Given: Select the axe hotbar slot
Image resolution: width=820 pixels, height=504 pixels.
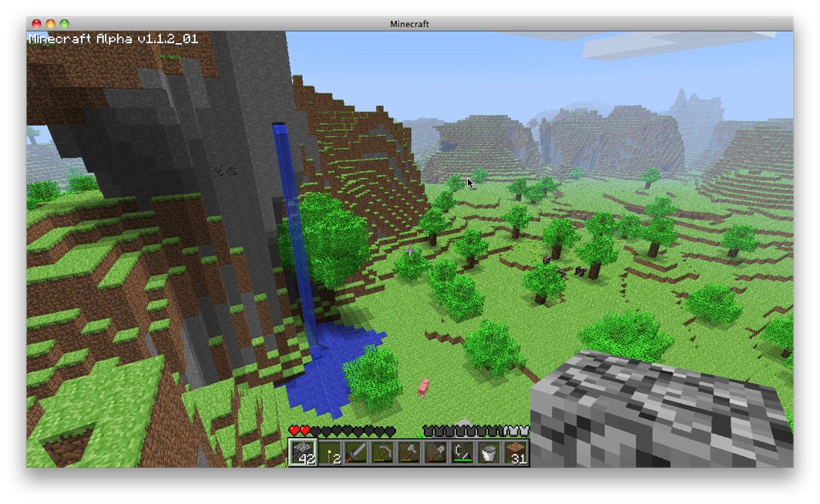Looking at the screenshot, I should pos(409,452).
